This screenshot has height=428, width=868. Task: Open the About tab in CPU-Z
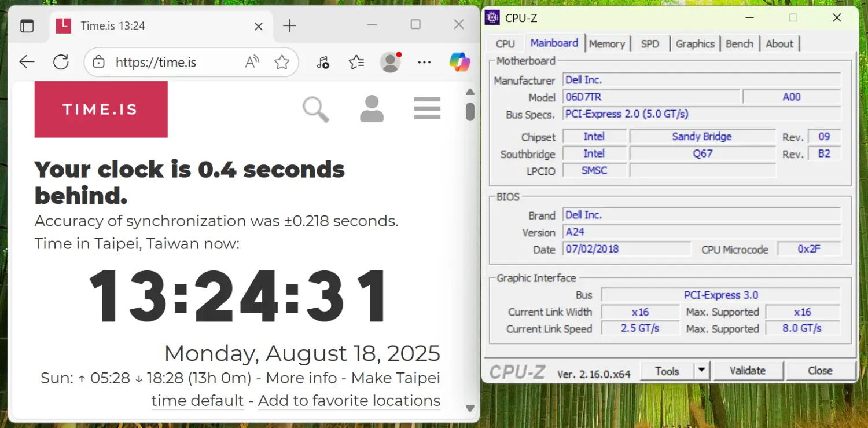point(779,44)
